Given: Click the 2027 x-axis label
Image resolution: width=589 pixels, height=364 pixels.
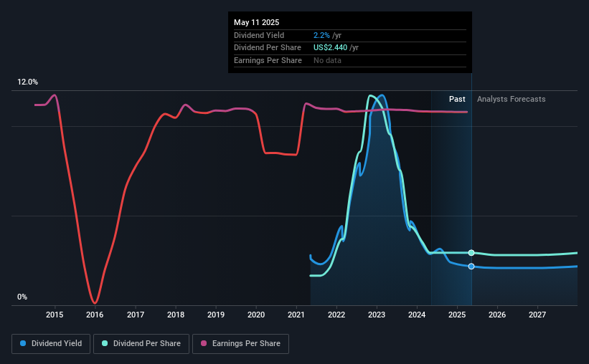Looking at the screenshot, I should coord(537,315).
